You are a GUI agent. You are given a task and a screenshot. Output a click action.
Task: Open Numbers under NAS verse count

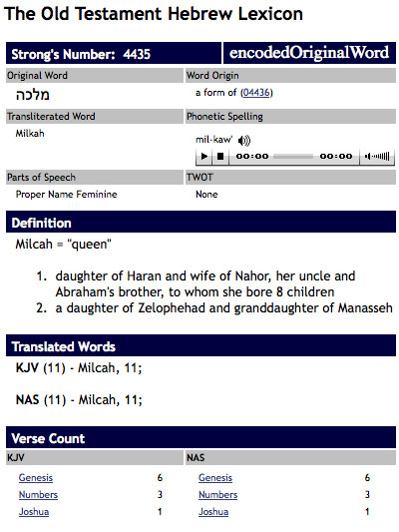pos(218,495)
